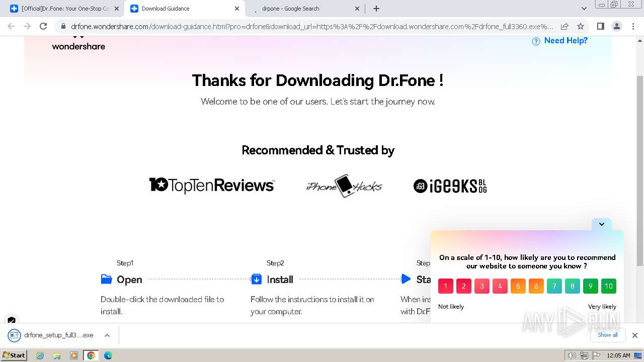Open the Chrome profile menu

pos(616,26)
